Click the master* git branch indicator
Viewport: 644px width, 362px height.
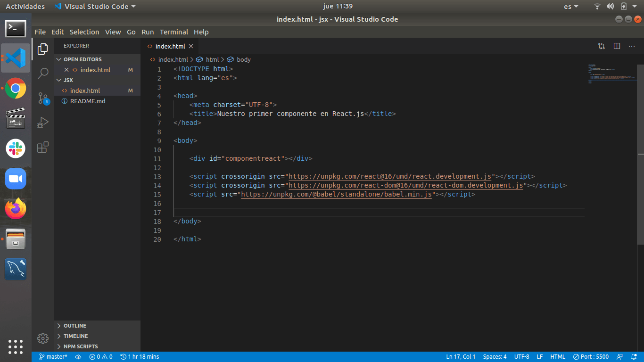(x=53, y=357)
